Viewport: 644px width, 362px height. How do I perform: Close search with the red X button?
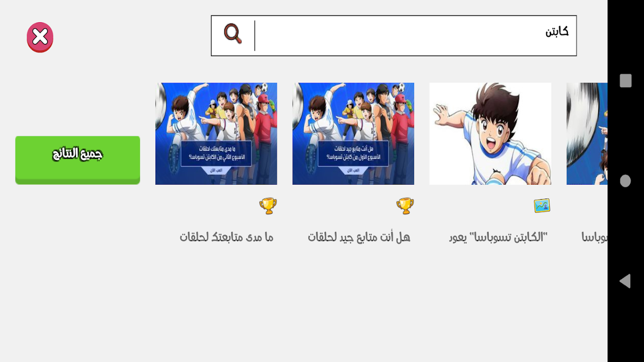pyautogui.click(x=40, y=37)
